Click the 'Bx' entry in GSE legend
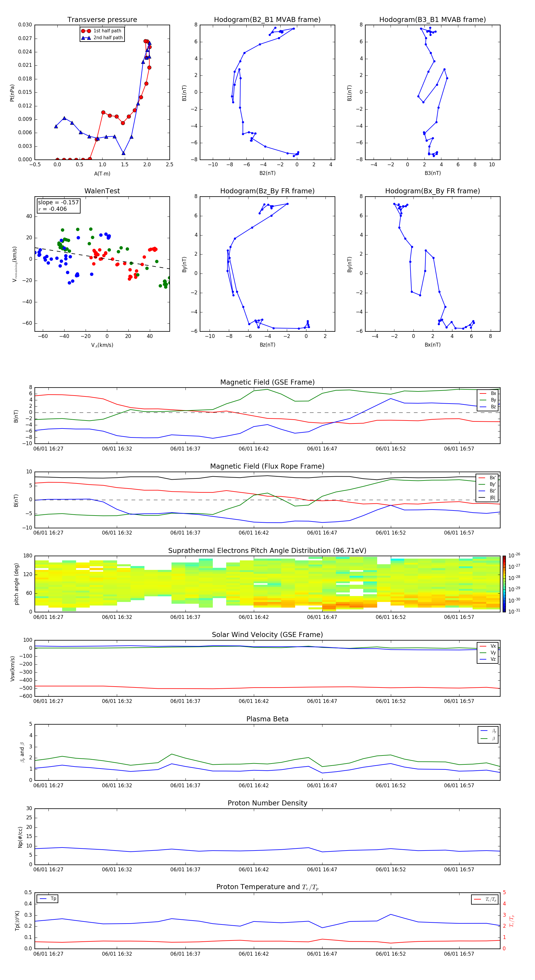This screenshot has width=535, height=980. pos(488,393)
